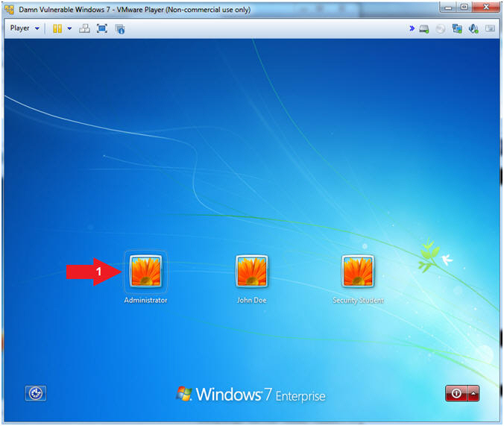Click the Security Student user name label
Viewport: 504px width, 426px height.
[358, 300]
